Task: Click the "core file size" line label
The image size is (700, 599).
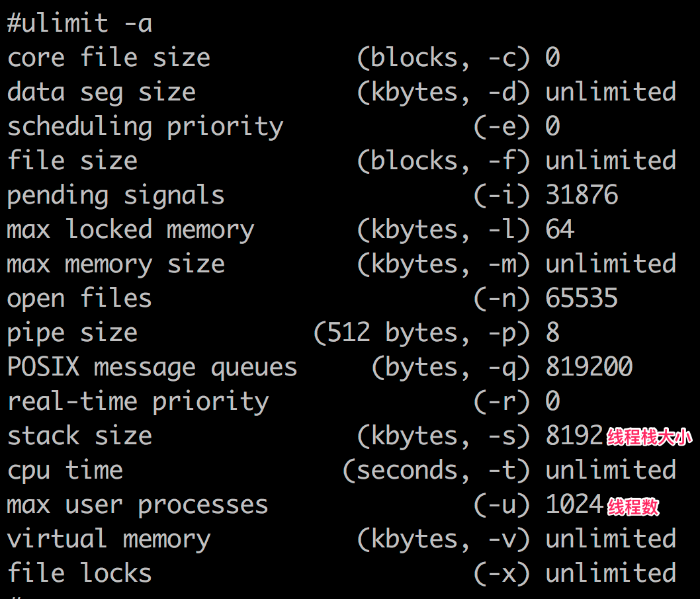Action: (109, 58)
